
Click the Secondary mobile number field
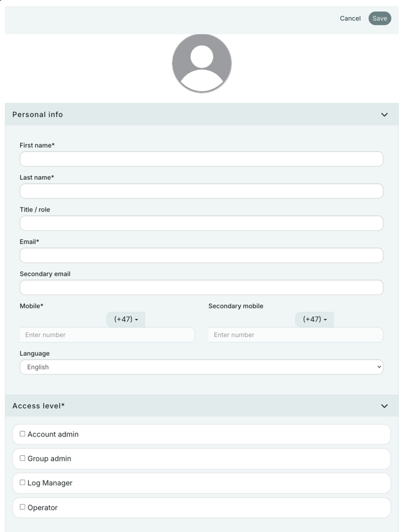click(x=296, y=335)
